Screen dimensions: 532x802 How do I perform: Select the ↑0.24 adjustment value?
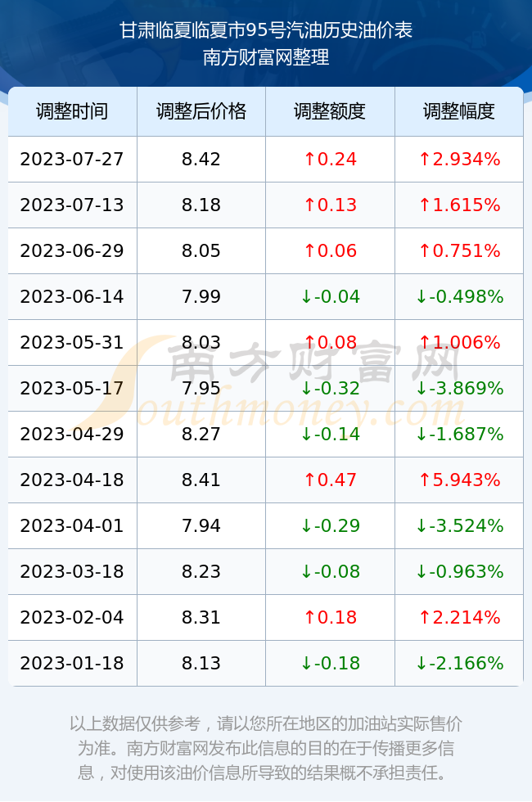point(330,159)
